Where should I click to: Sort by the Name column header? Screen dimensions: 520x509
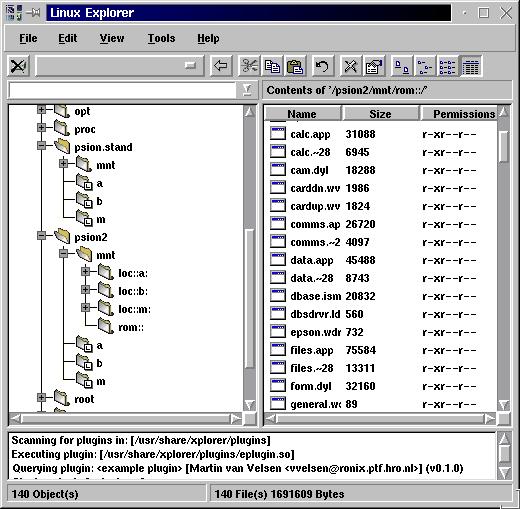(303, 114)
